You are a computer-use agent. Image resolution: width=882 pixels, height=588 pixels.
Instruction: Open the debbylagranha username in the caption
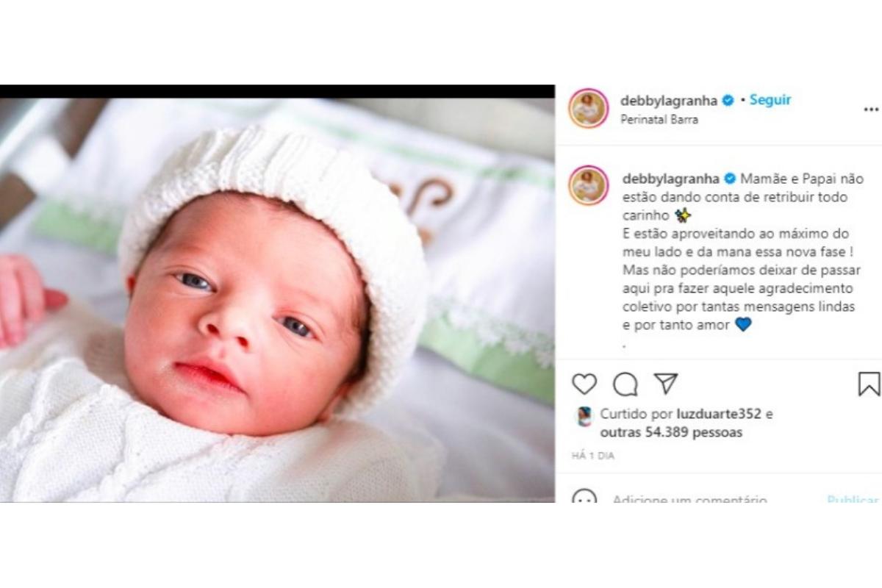671,179
